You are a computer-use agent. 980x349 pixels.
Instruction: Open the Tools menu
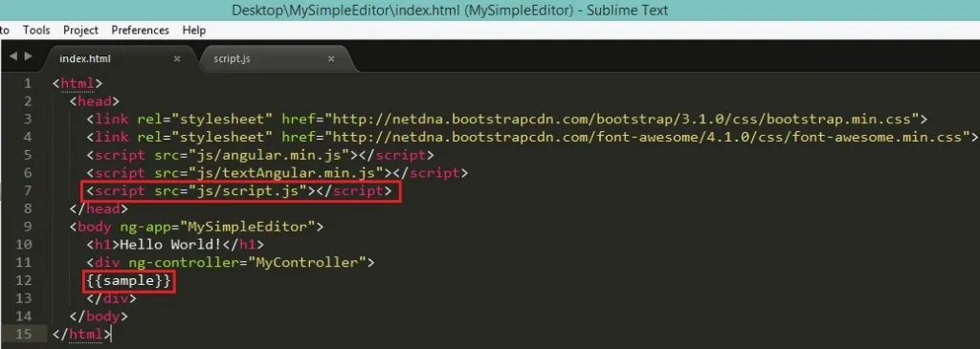36,30
